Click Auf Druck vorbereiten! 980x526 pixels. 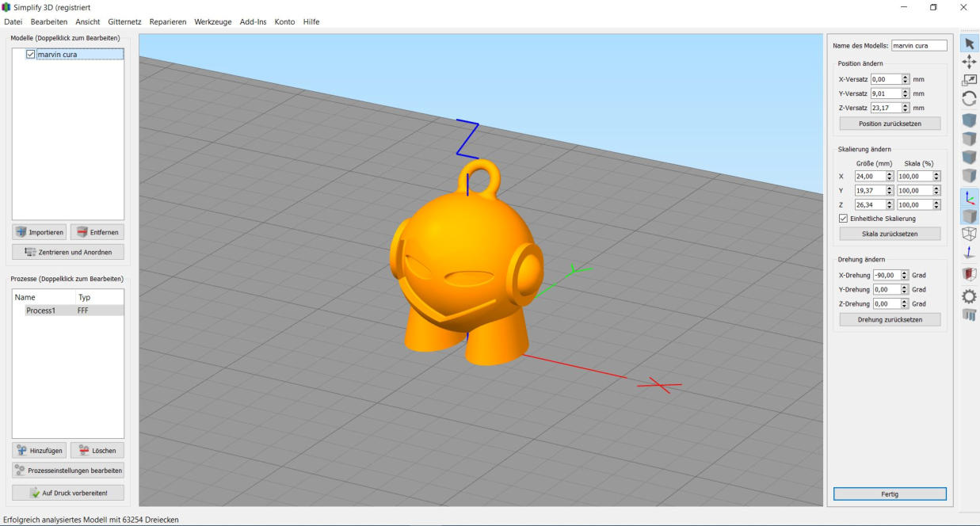68,493
